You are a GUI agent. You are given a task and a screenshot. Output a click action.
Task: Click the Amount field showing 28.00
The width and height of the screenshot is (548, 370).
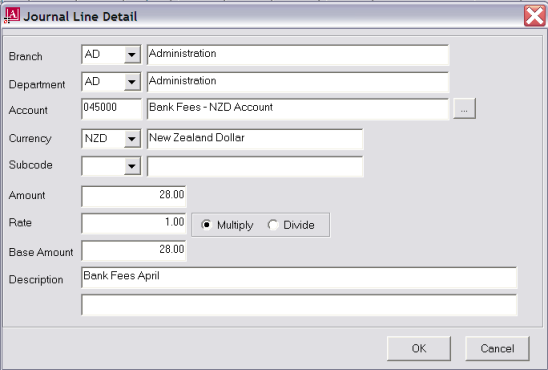click(x=134, y=196)
